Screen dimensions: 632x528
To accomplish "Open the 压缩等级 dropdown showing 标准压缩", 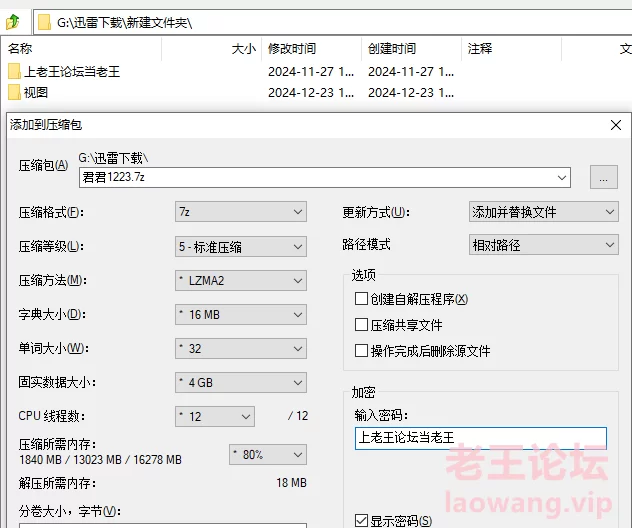I will 241,247.
